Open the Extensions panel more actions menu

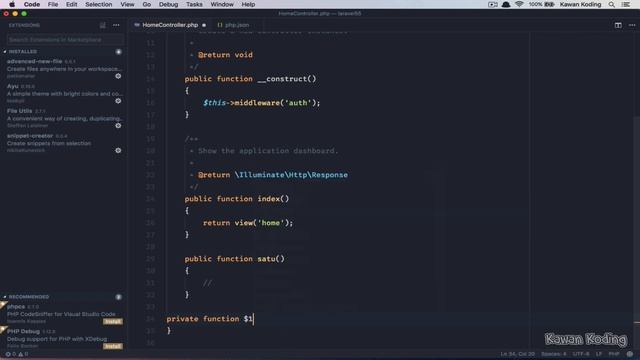coord(116,25)
